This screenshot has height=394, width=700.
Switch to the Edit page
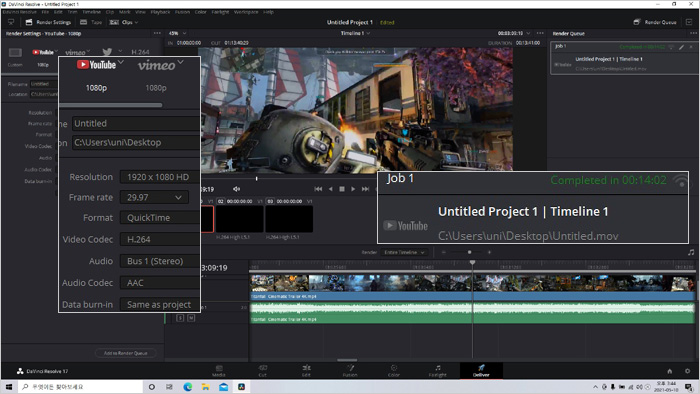tap(306, 371)
